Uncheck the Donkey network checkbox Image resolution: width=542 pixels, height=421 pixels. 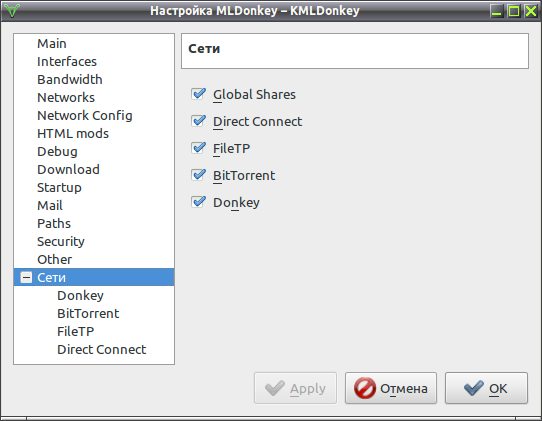[198, 202]
